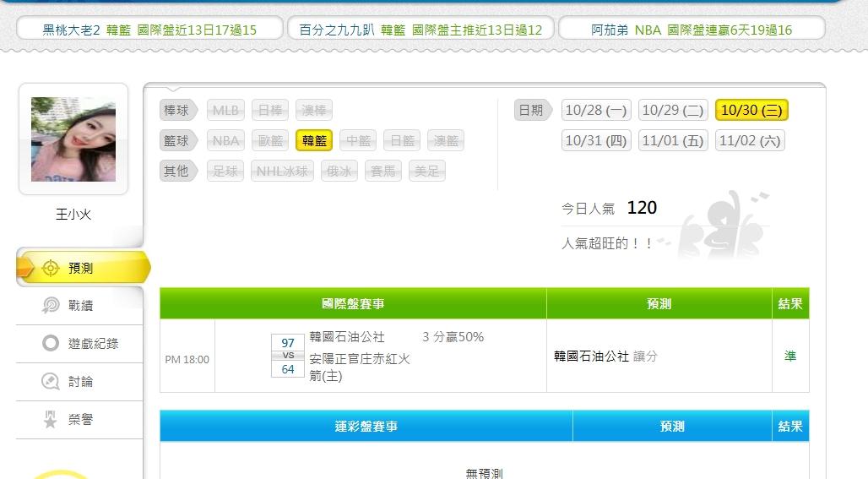The height and width of the screenshot is (479, 868).
Task: Click the 運彩盤賽事 table header
Action: [366, 427]
